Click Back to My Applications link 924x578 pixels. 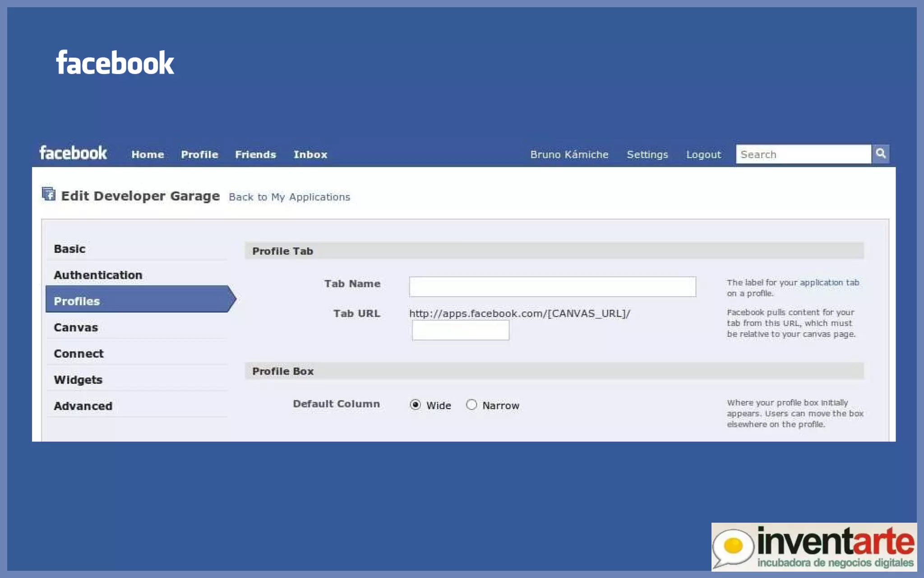point(289,197)
